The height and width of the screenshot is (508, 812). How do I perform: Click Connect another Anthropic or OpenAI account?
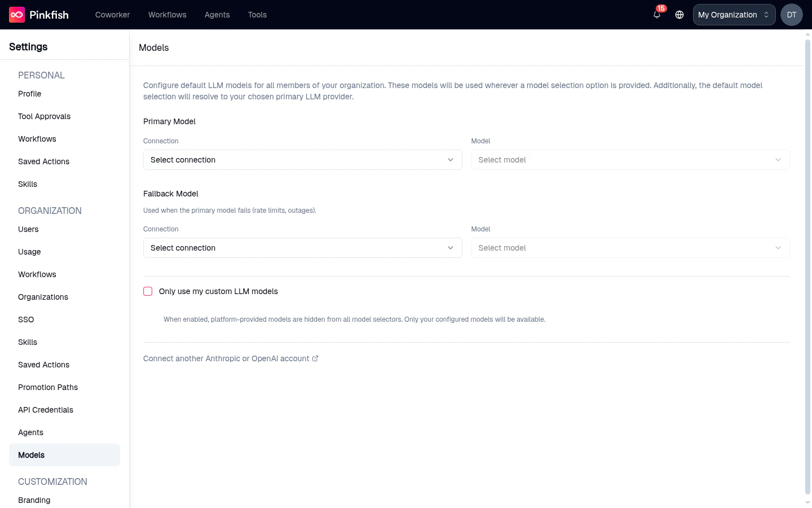click(x=226, y=358)
